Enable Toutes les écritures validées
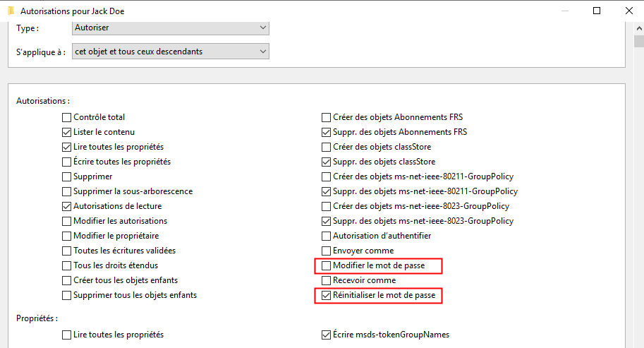The image size is (644, 348). [x=66, y=251]
